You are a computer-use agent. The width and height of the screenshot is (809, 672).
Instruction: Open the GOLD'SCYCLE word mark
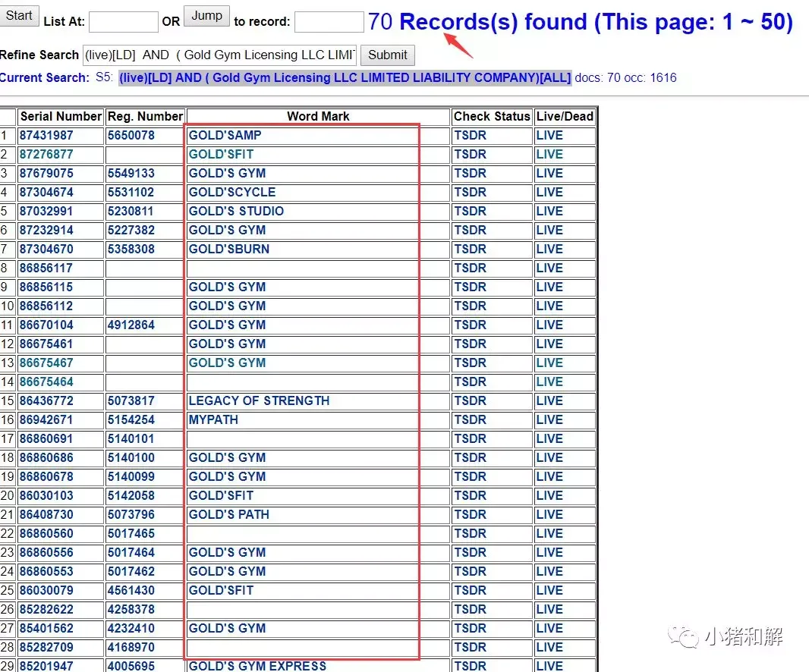(232, 193)
